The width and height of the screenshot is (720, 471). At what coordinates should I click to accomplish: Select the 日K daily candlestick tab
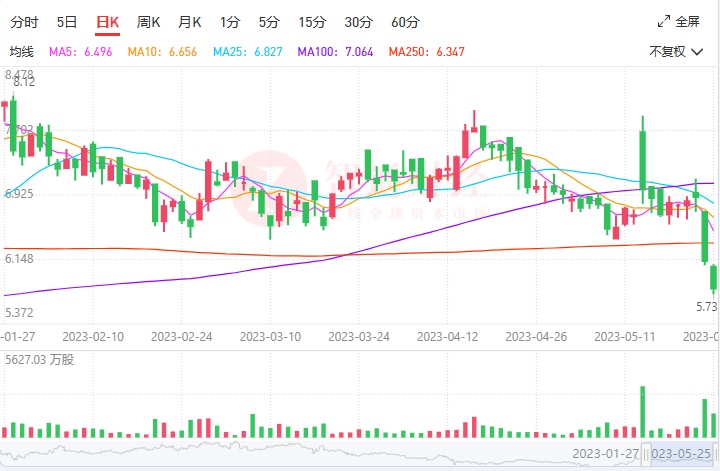(x=107, y=22)
